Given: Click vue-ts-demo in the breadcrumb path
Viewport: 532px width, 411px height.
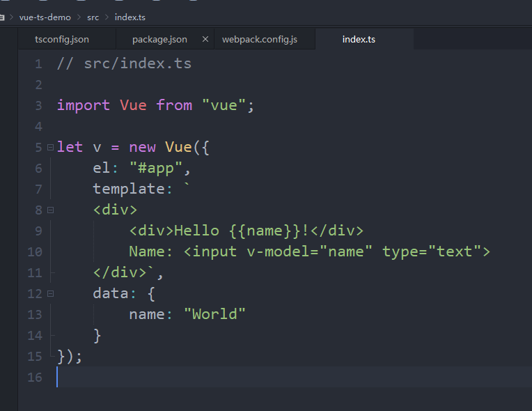Looking at the screenshot, I should pyautogui.click(x=45, y=17).
